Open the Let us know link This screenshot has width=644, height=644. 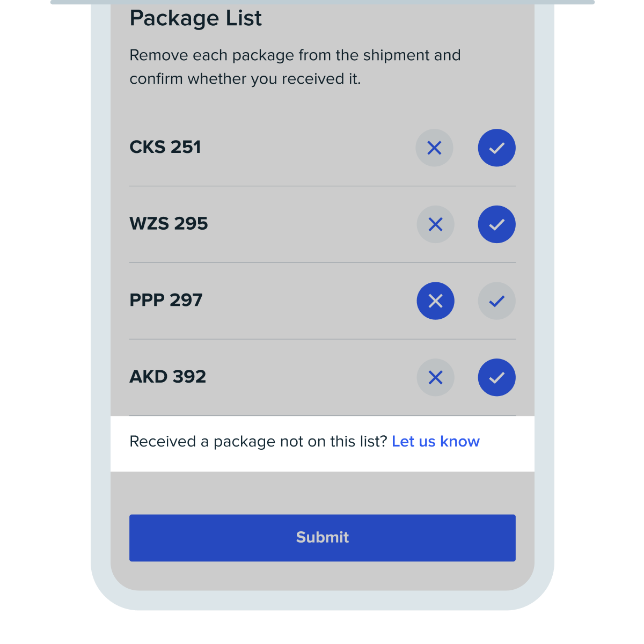click(436, 441)
